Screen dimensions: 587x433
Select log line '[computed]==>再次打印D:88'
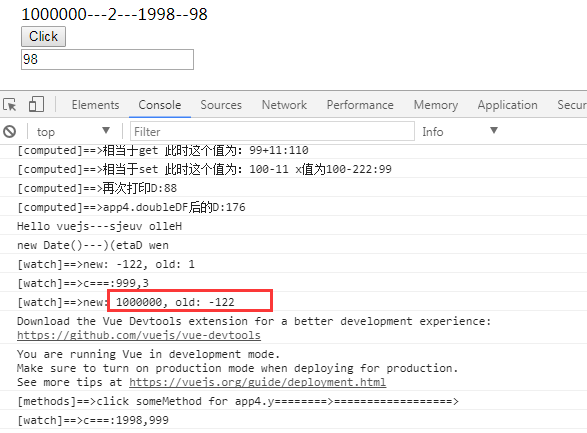coord(97,188)
